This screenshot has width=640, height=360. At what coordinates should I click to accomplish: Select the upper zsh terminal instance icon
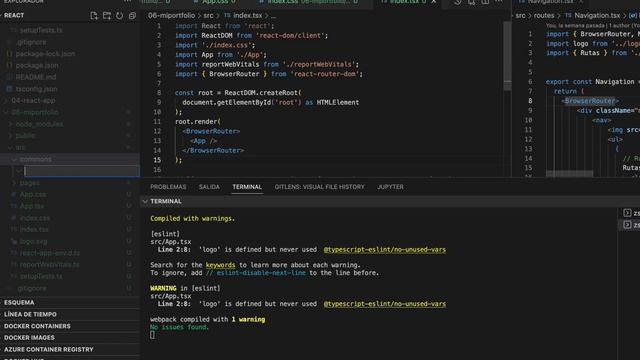point(627,213)
